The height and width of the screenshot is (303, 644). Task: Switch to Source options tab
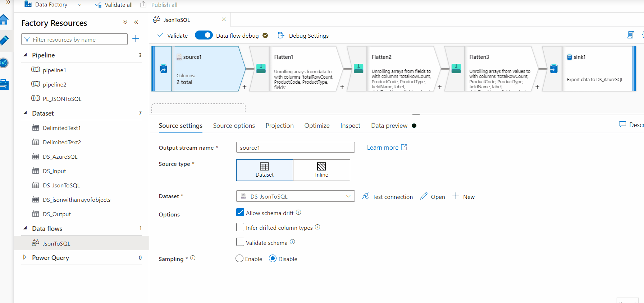234,126
